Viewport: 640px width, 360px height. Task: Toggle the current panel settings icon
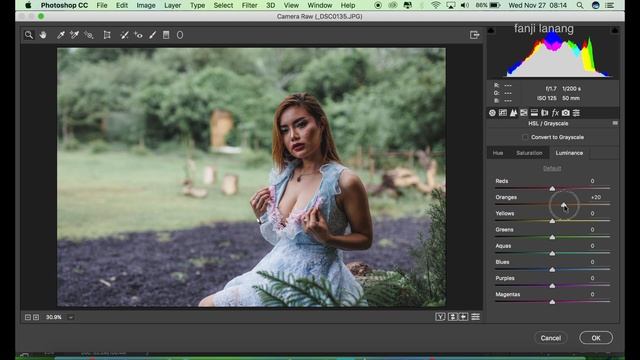(x=476, y=317)
